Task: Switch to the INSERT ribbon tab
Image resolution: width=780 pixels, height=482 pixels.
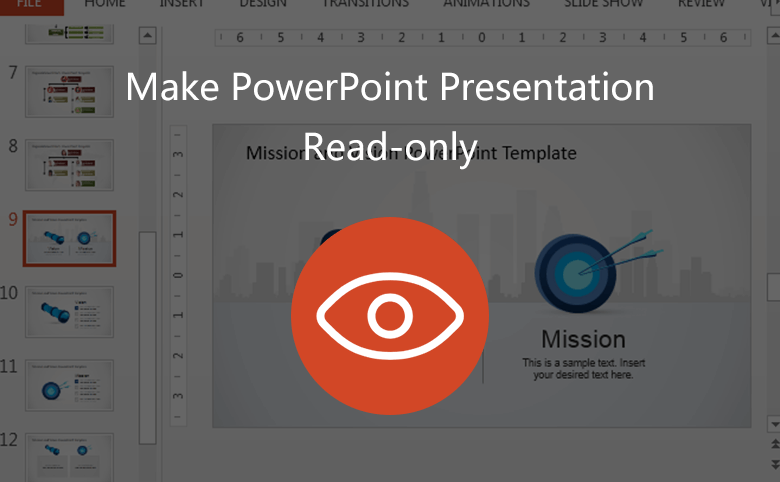Action: click(x=182, y=4)
